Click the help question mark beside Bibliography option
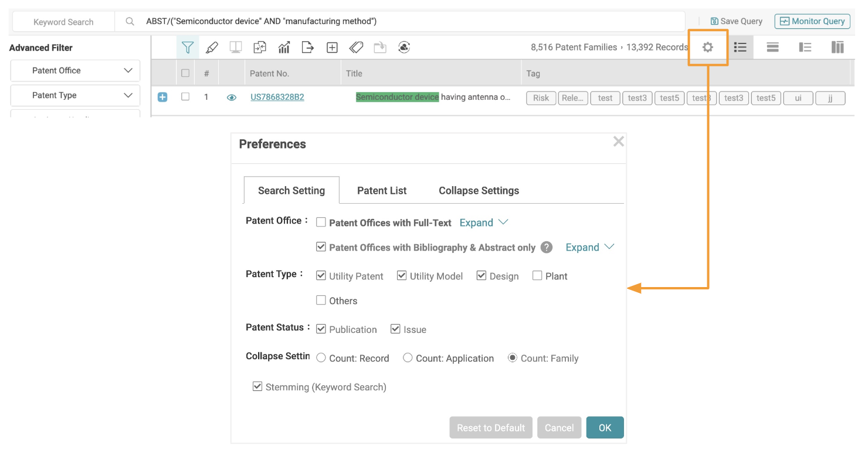Viewport: 868px width, 452px height. pyautogui.click(x=547, y=247)
